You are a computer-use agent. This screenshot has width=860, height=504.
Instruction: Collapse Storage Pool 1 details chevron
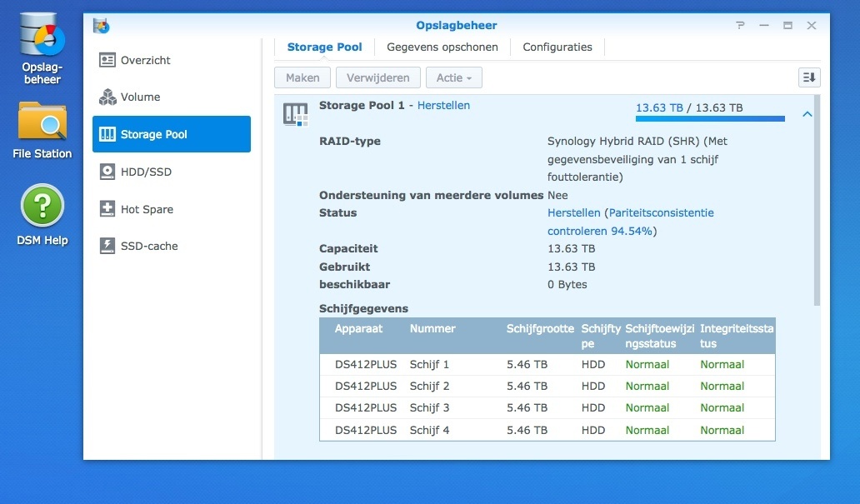[x=807, y=114]
